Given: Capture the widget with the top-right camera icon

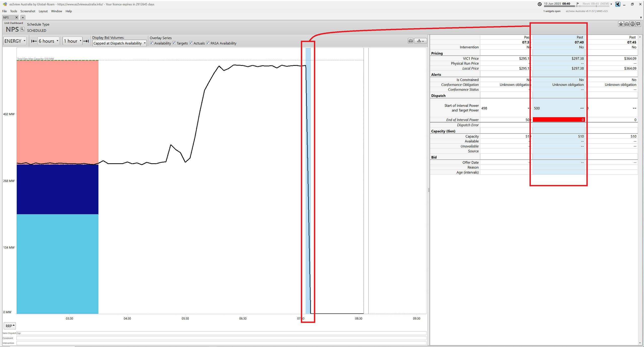Looking at the screenshot, I should pyautogui.click(x=627, y=24).
